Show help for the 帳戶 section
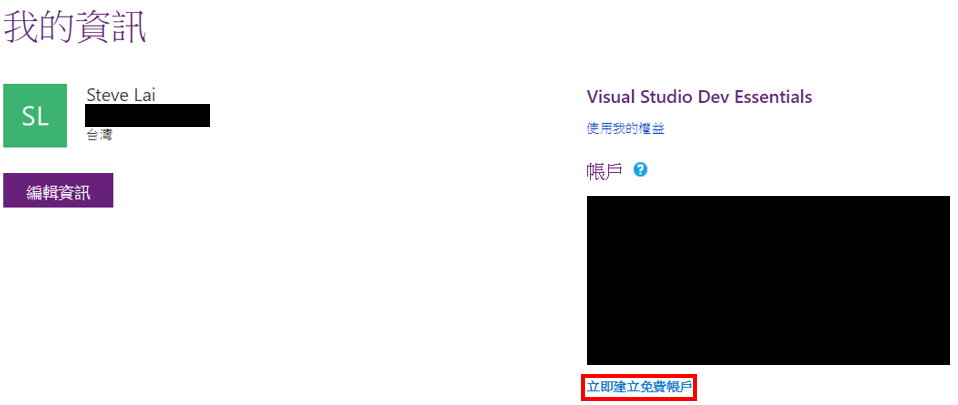 click(640, 170)
